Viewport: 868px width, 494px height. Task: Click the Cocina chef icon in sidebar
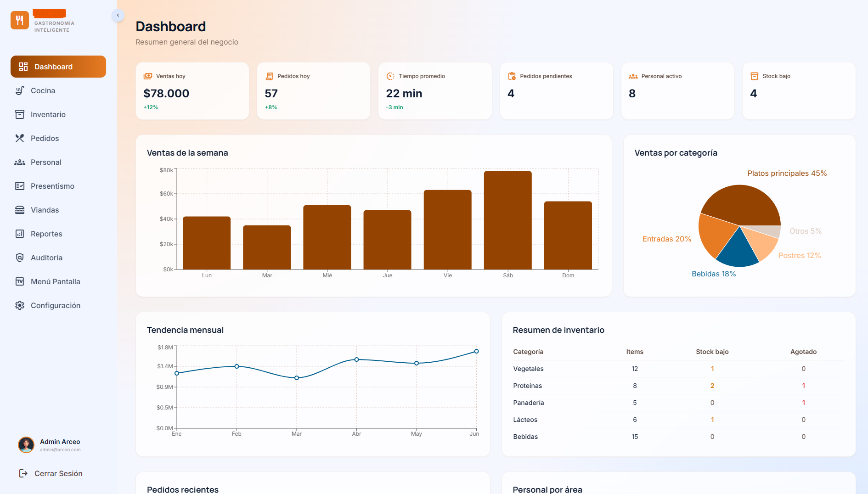20,90
